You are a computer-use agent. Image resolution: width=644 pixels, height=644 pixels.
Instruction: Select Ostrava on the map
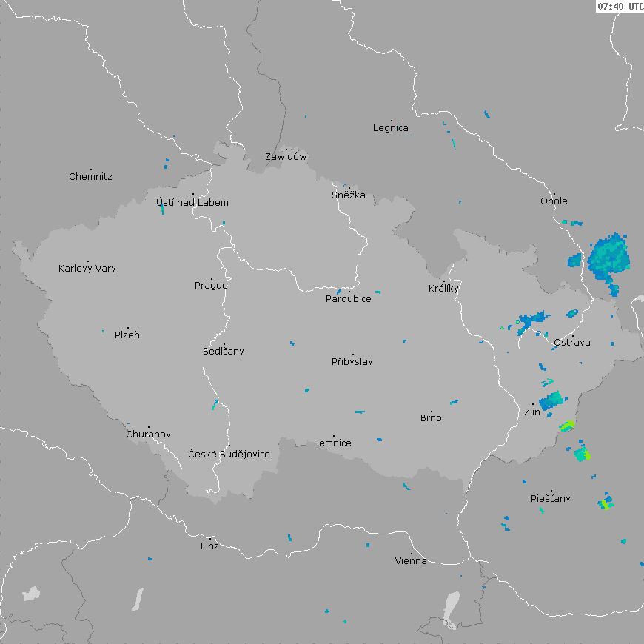tap(572, 343)
